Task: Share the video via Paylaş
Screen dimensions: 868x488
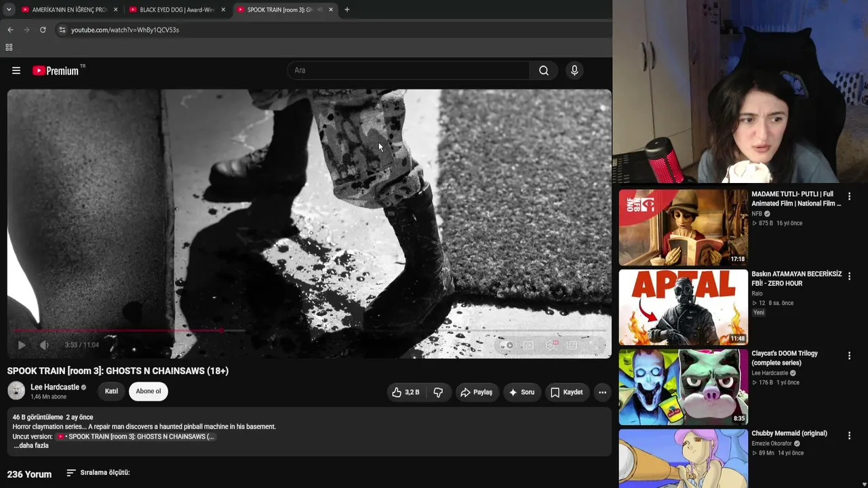Action: pyautogui.click(x=476, y=392)
